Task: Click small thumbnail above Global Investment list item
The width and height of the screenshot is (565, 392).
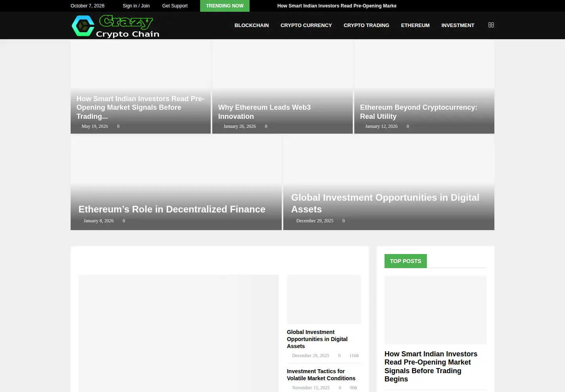Action: click(x=324, y=299)
